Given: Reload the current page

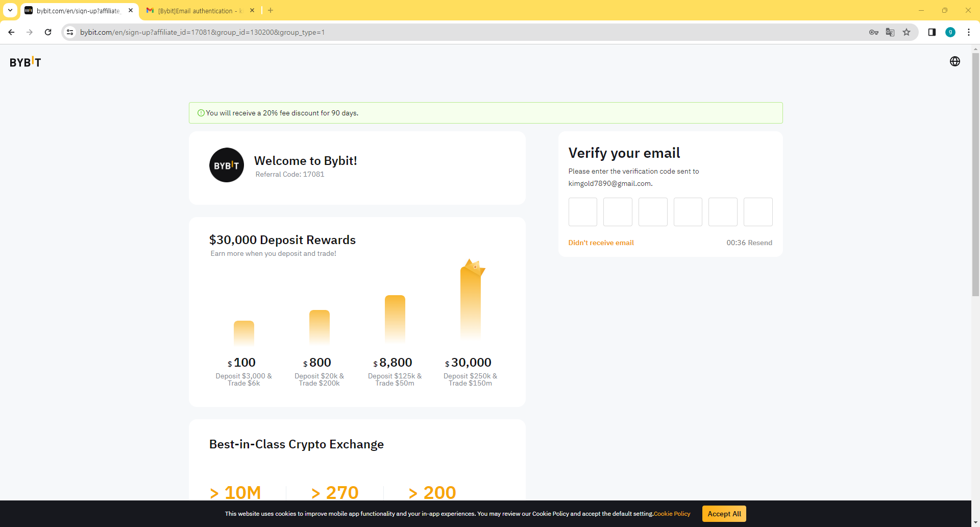Looking at the screenshot, I should (48, 32).
